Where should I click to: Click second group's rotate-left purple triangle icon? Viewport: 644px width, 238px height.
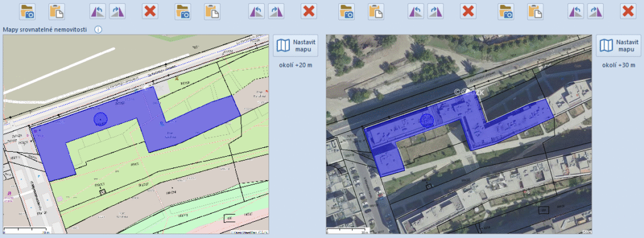pyautogui.click(x=257, y=11)
